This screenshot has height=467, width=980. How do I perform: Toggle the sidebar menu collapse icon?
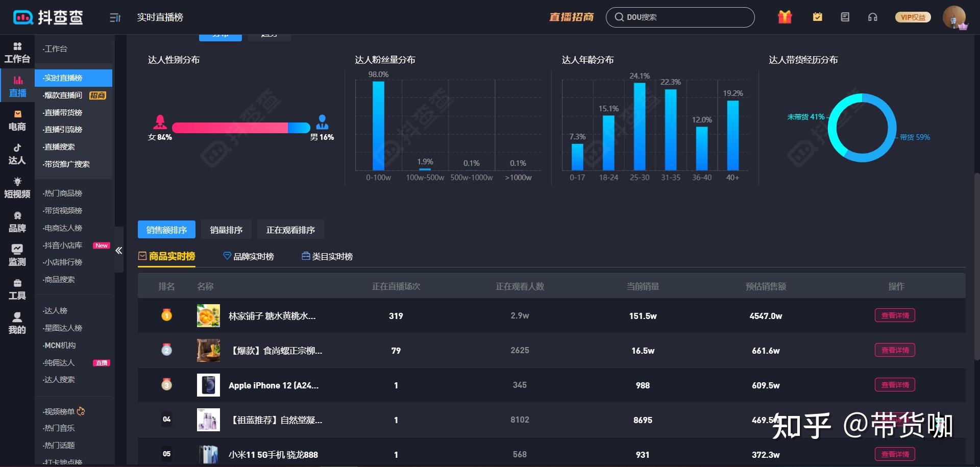coord(115,18)
